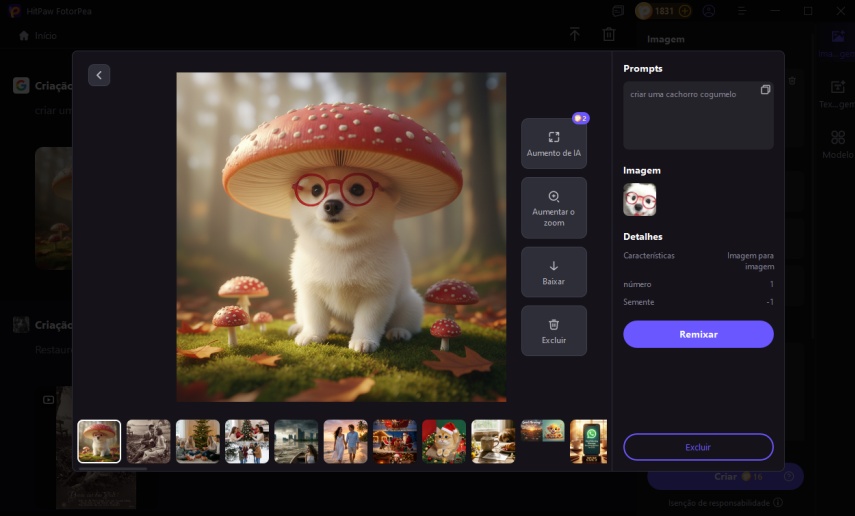Click the add coins plus icon
The width and height of the screenshot is (855, 516).
pos(684,11)
